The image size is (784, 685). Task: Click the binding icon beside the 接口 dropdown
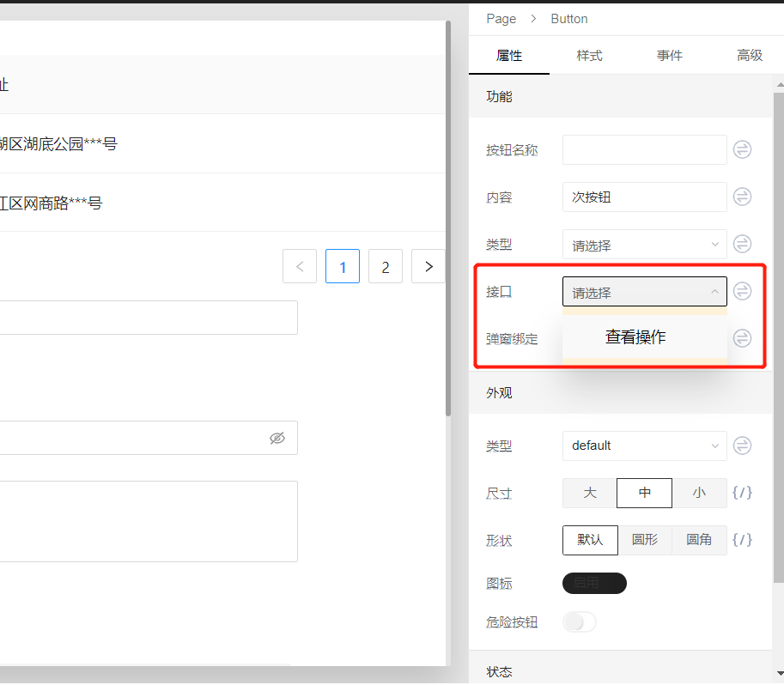[x=742, y=291]
